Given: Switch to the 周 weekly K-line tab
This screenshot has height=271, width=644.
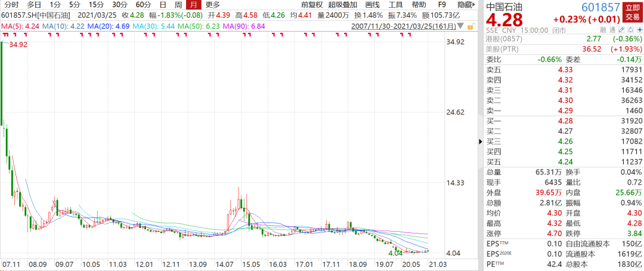Looking at the screenshot, I should click(x=178, y=5).
